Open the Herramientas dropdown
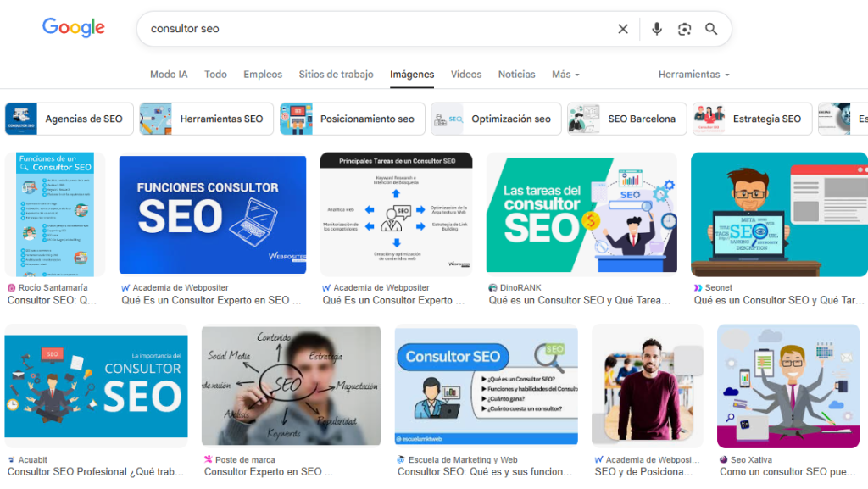The width and height of the screenshot is (868, 489). 693,74
